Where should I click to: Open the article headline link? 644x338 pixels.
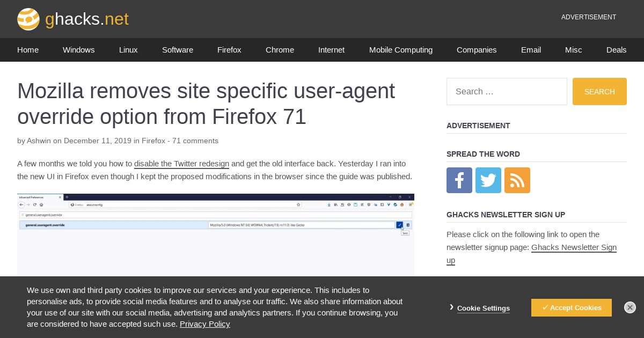coord(206,104)
